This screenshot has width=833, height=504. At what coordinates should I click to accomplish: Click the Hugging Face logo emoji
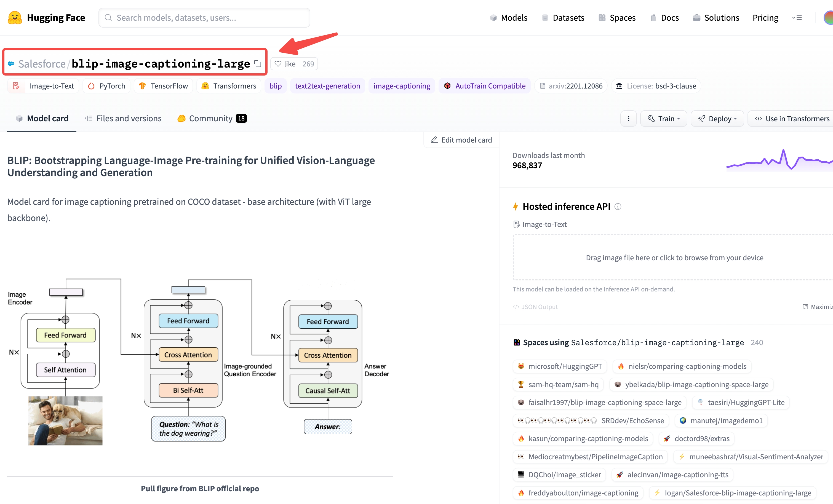point(15,18)
